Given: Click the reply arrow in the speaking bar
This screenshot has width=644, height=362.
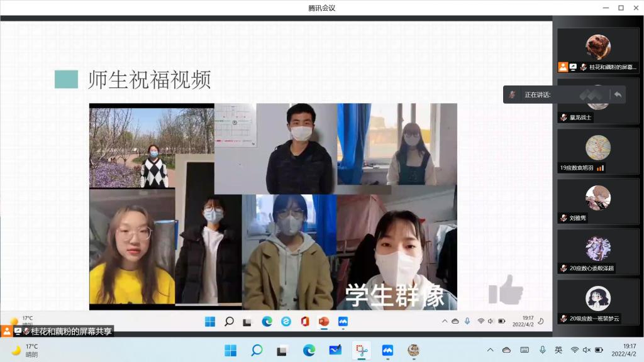Looking at the screenshot, I should coord(618,94).
